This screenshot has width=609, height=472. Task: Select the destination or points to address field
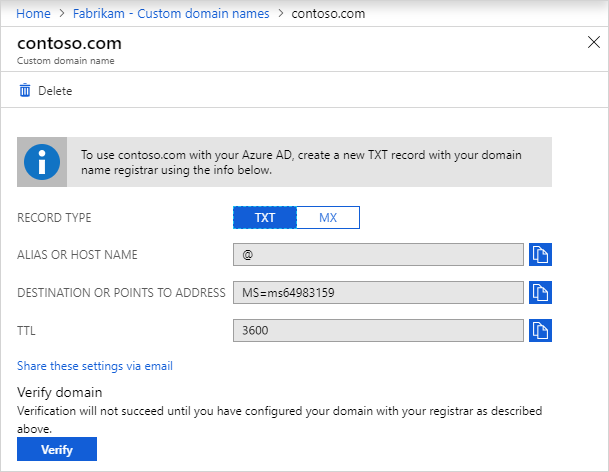point(378,293)
